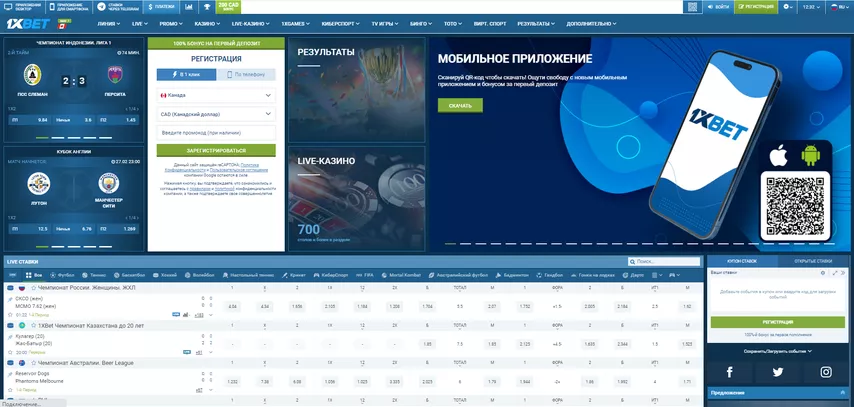Filter live bets by Теннис
This screenshot has width=854, height=407.
pyautogui.click(x=94, y=275)
